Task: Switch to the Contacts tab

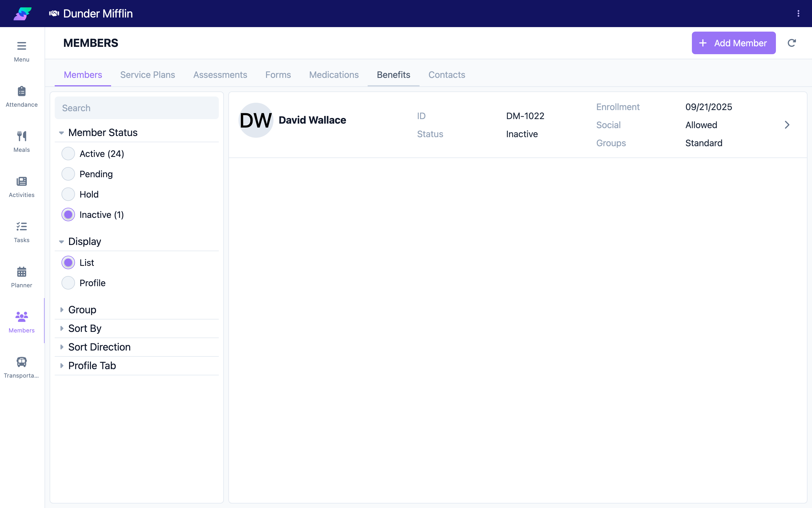Action: [447, 75]
